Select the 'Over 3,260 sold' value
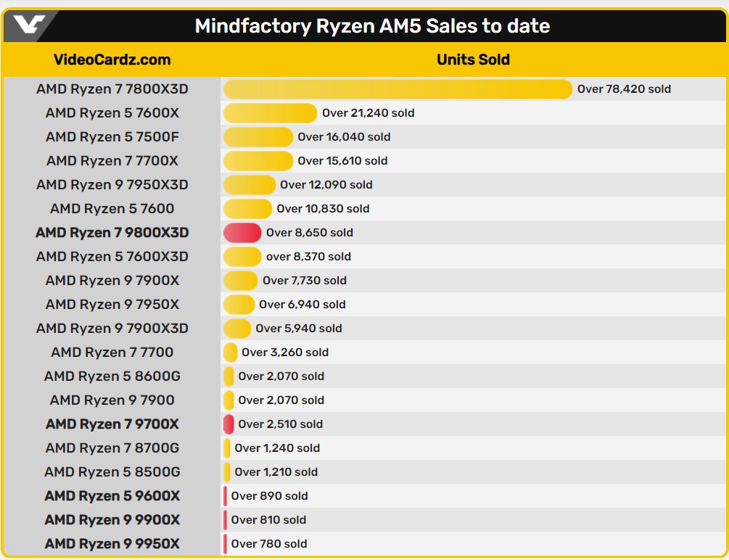This screenshot has width=729, height=560. pos(285,353)
